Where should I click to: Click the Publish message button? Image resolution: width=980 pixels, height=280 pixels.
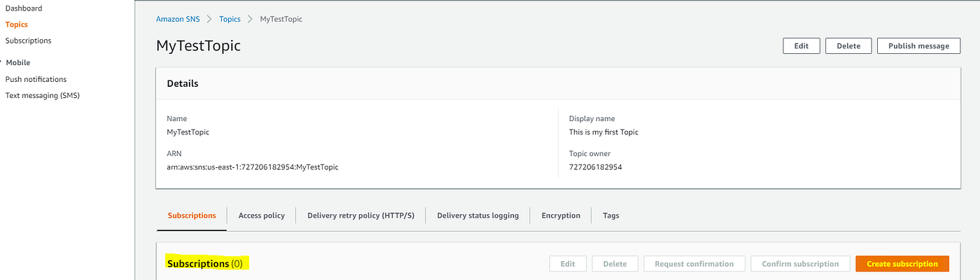click(918, 45)
